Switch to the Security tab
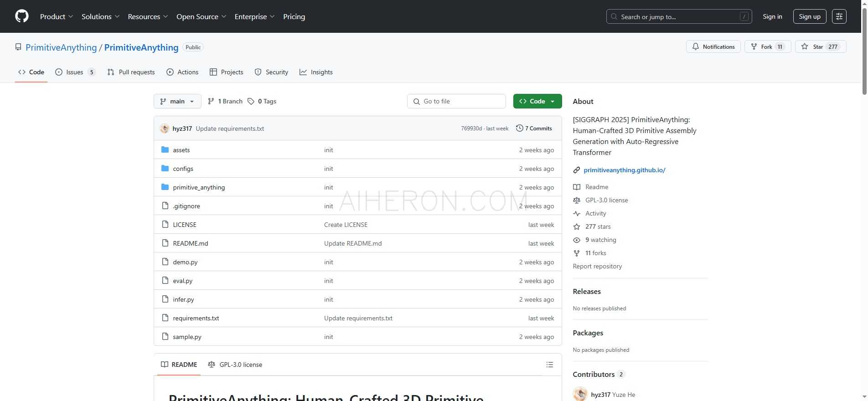This screenshot has width=868, height=401. tap(271, 72)
